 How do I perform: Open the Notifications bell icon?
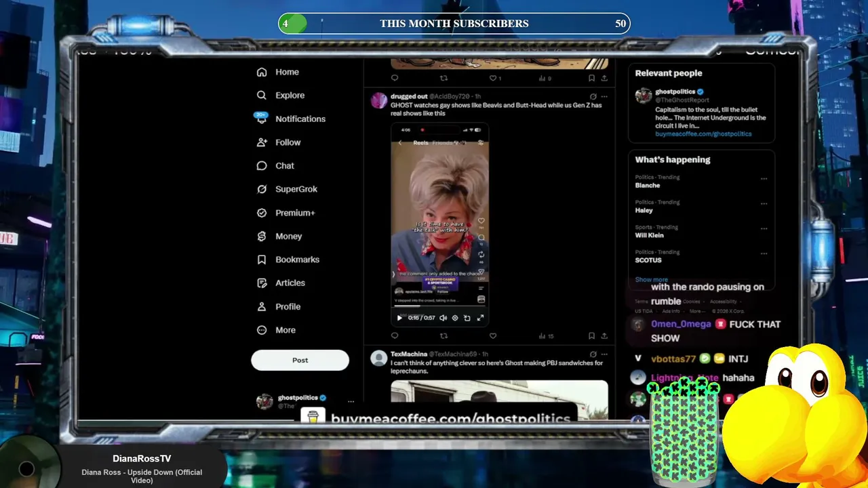click(262, 119)
